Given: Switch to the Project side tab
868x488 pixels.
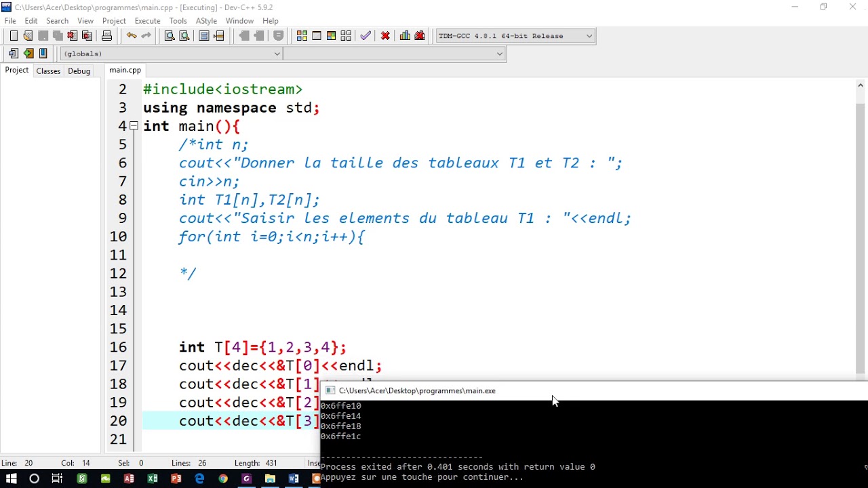Looking at the screenshot, I should click(x=17, y=70).
